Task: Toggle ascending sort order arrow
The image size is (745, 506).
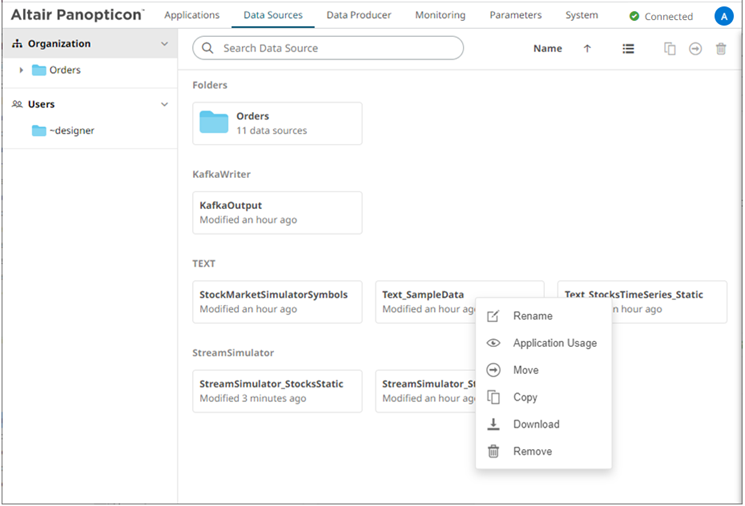Action: point(587,48)
